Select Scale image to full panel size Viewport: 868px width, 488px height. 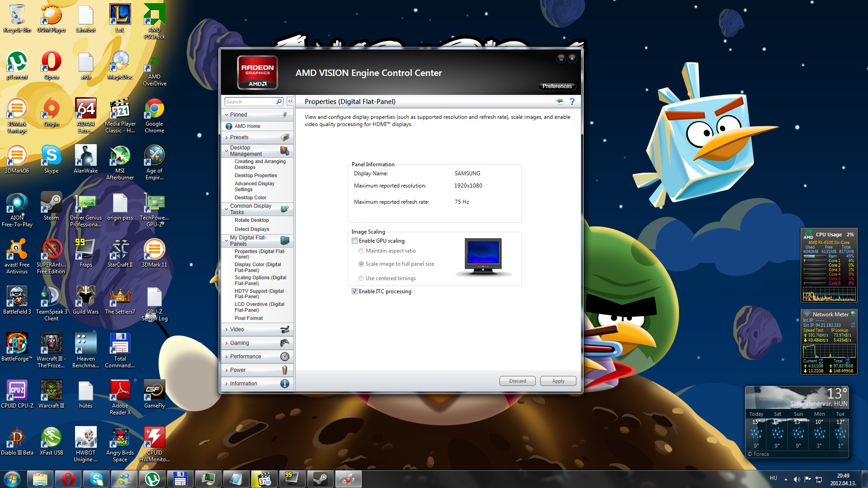pos(361,264)
